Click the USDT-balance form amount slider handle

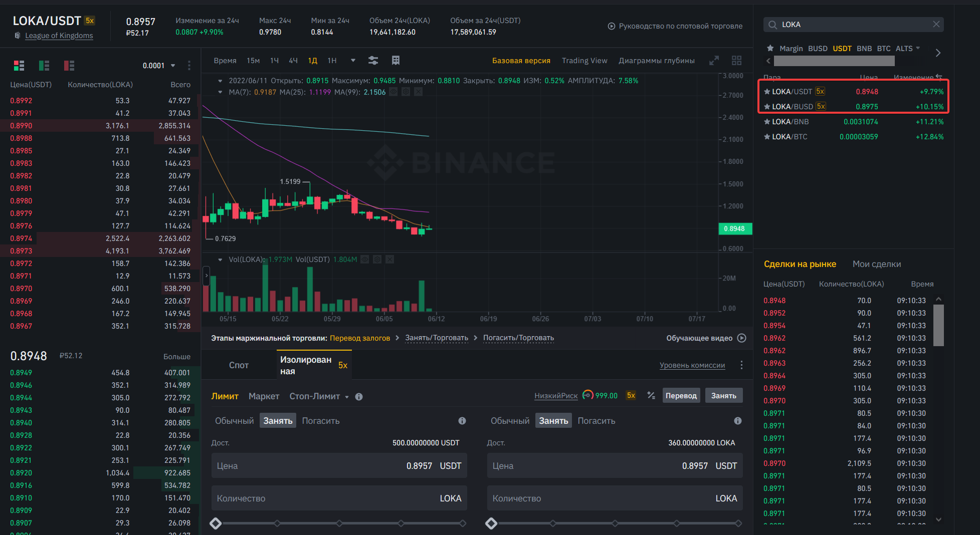click(216, 523)
